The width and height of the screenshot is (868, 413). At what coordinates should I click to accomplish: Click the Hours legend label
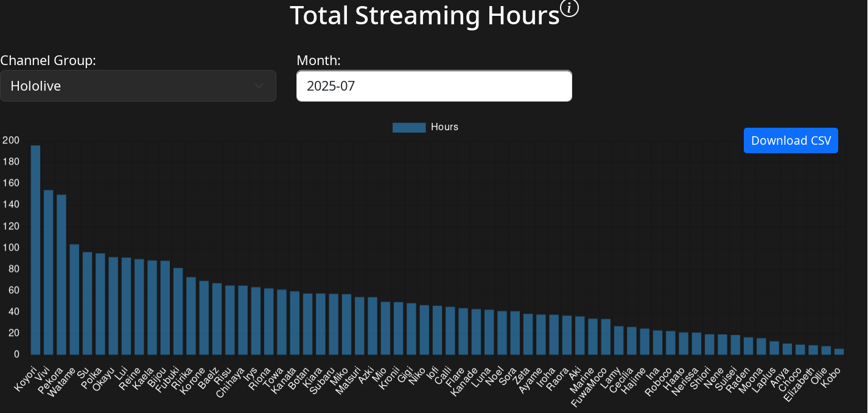444,127
